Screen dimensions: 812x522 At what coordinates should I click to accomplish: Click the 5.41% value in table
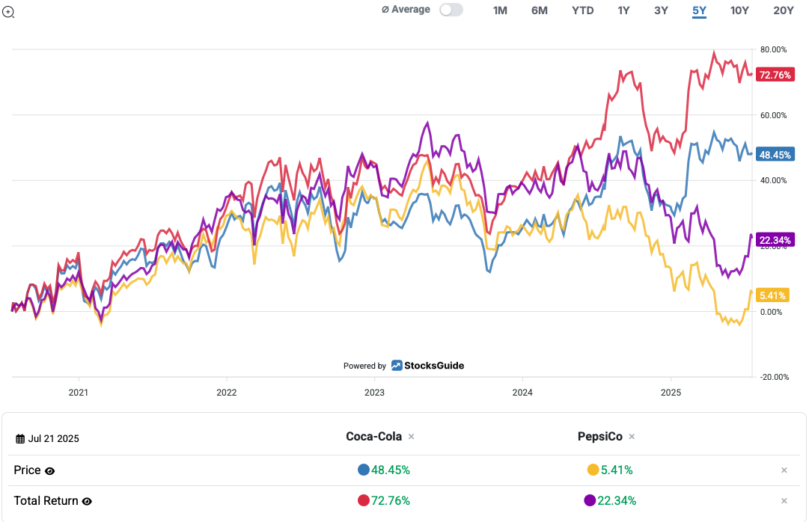tap(617, 470)
